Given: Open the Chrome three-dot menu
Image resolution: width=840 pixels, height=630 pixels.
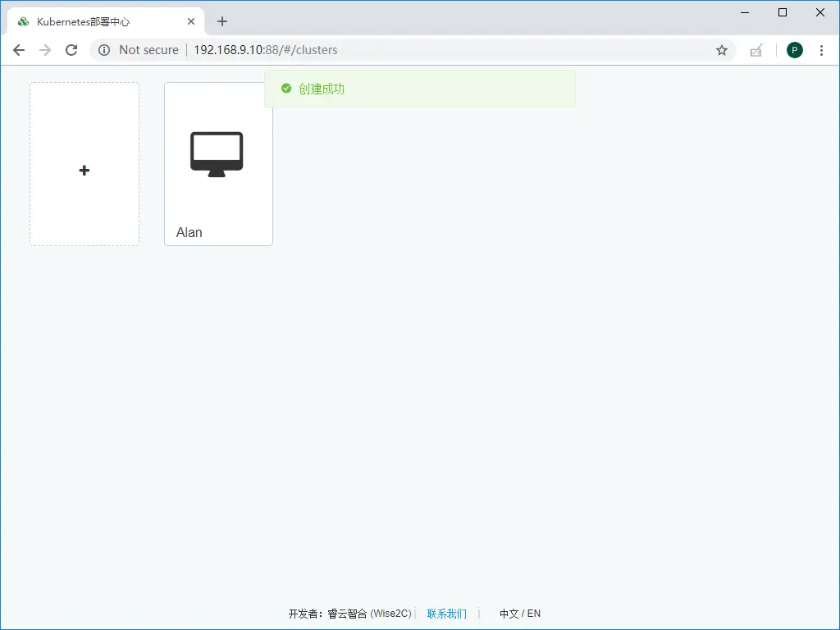Looking at the screenshot, I should coord(822,50).
